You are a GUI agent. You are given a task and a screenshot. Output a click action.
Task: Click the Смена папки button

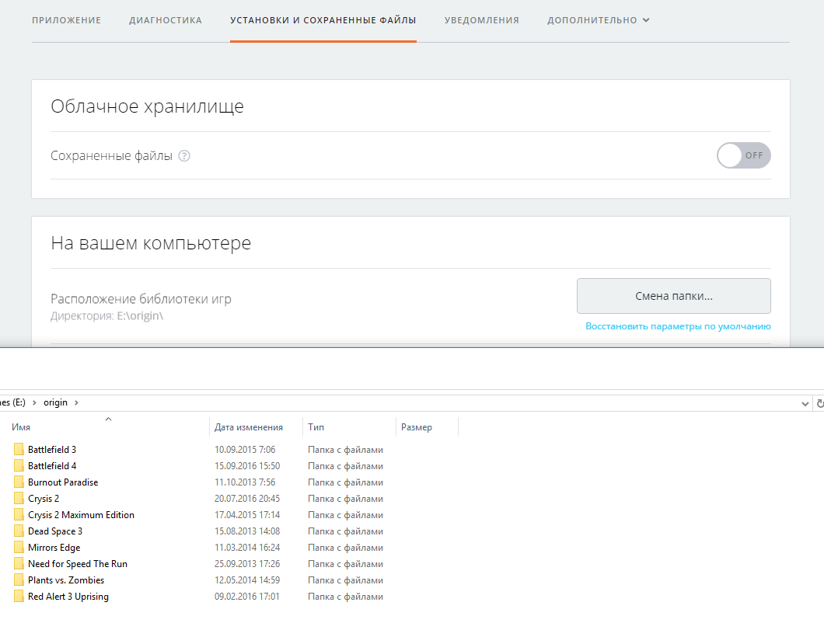tap(674, 296)
